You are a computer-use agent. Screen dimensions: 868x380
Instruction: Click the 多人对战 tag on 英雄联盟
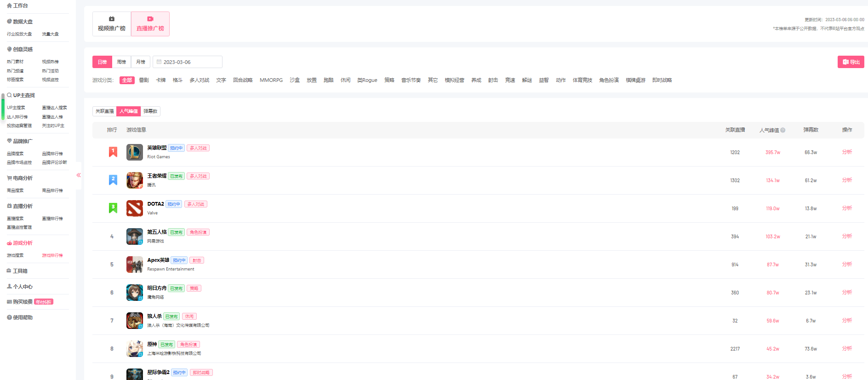[x=198, y=148]
